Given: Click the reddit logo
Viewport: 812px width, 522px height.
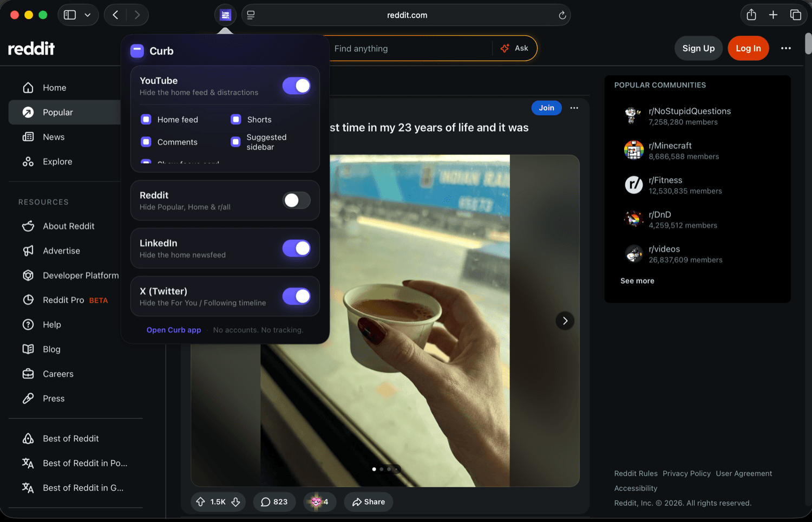Looking at the screenshot, I should click(31, 48).
